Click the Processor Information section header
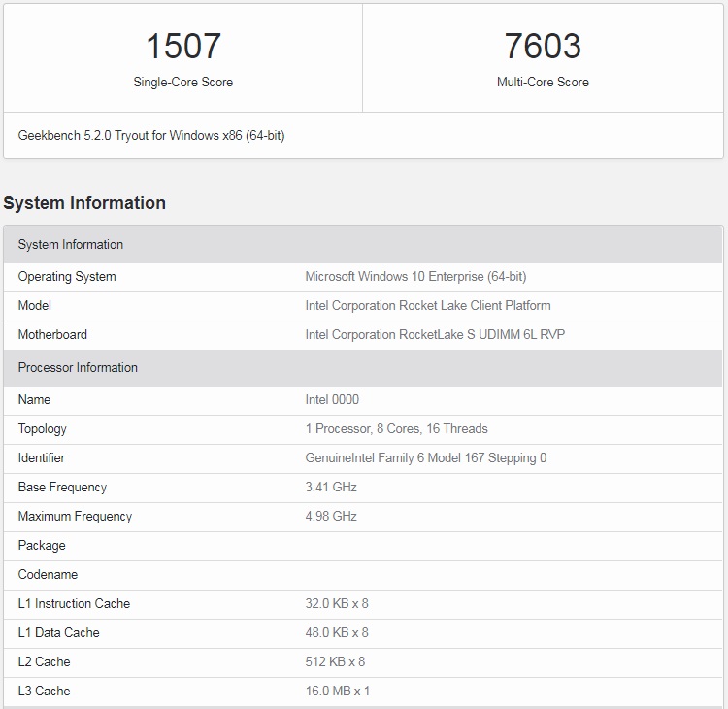 tap(78, 368)
